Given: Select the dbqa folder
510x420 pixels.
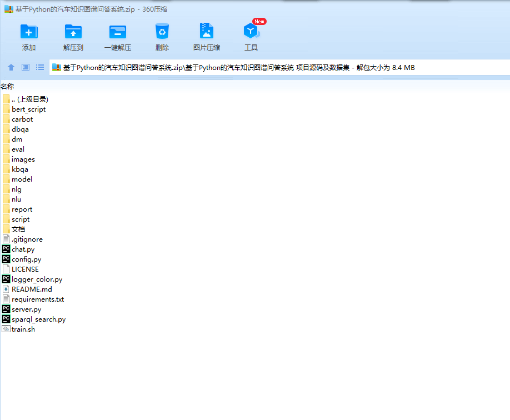Looking at the screenshot, I should tap(16, 129).
